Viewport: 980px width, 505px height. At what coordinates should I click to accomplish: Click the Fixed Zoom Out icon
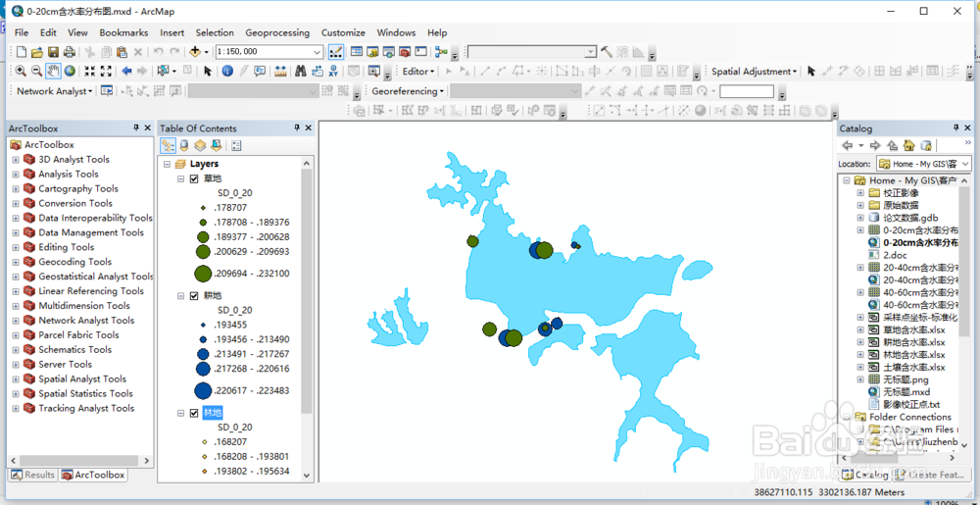coord(106,72)
